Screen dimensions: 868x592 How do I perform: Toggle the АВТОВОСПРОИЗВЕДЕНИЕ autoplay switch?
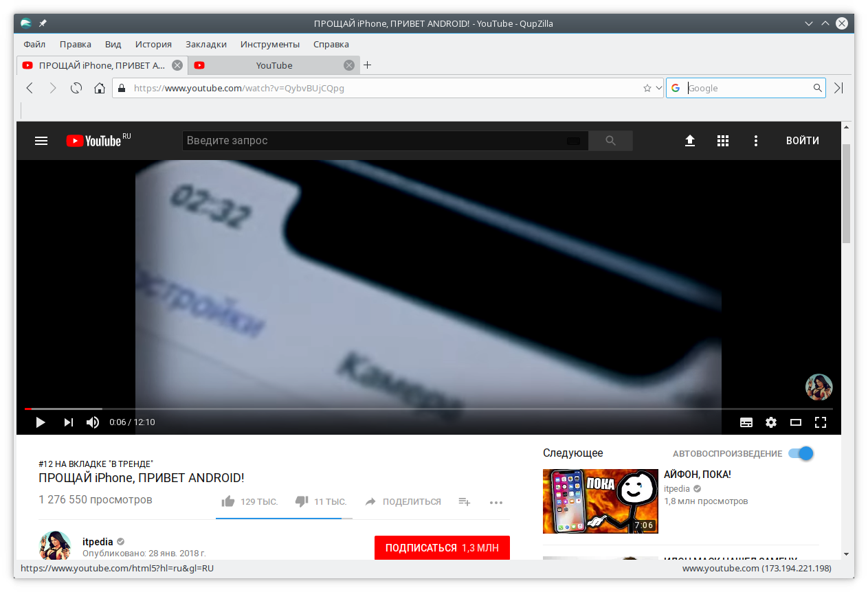point(801,453)
